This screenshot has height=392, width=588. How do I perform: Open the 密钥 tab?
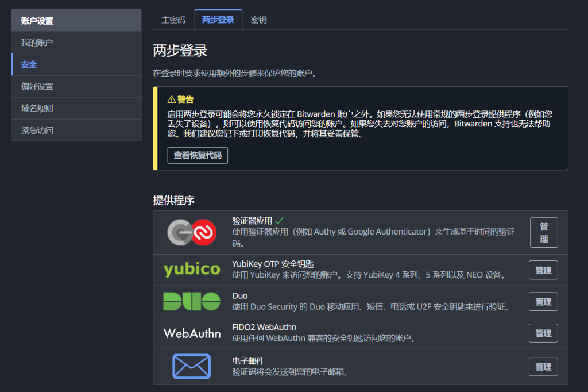click(258, 19)
